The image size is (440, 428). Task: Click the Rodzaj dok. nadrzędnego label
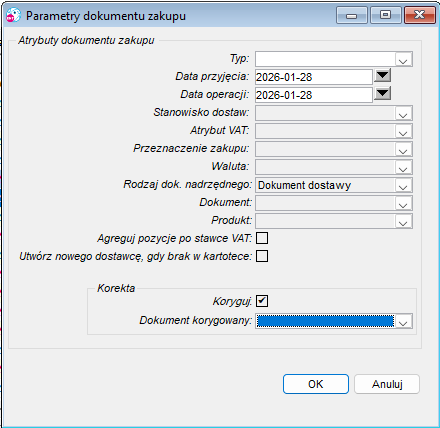click(188, 184)
